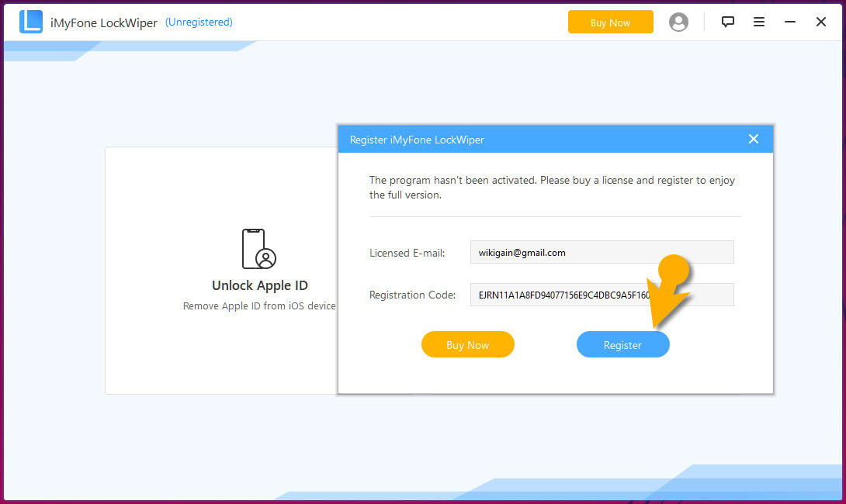Click the iMyFone LockWiper logo icon

[x=31, y=22]
